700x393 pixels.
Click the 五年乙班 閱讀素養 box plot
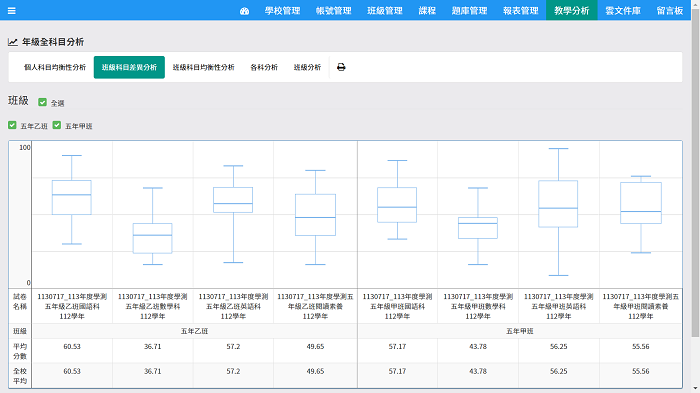click(316, 217)
